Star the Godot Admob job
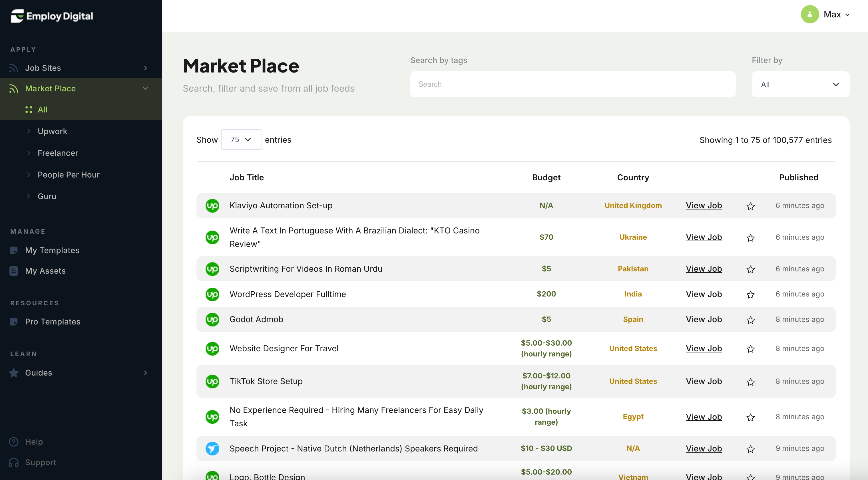868x480 pixels. click(750, 320)
